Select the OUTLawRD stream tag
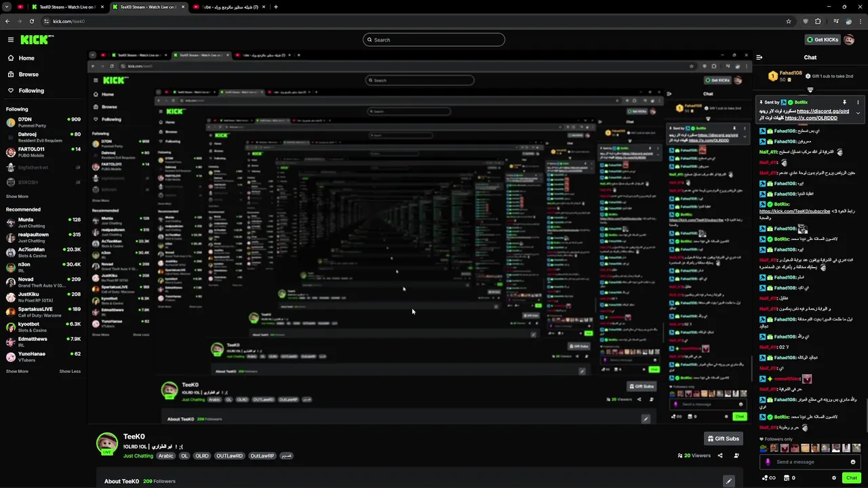Screen dimensions: 868x488 pyautogui.click(x=229, y=456)
